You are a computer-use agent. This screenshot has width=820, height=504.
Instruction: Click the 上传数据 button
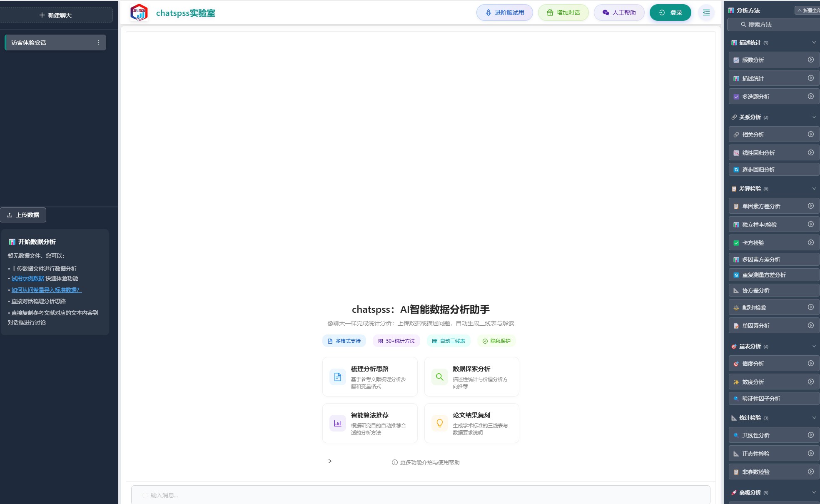coord(23,215)
